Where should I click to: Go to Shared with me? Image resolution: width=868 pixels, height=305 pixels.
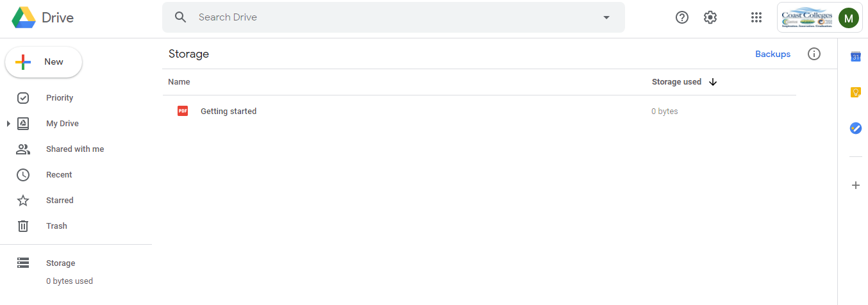tap(74, 149)
